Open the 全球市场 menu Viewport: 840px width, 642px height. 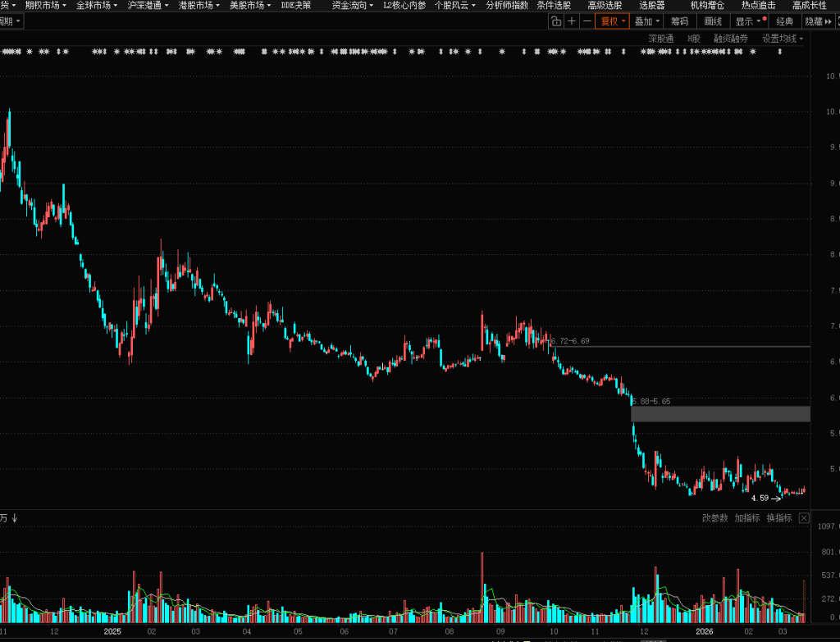click(97, 5)
